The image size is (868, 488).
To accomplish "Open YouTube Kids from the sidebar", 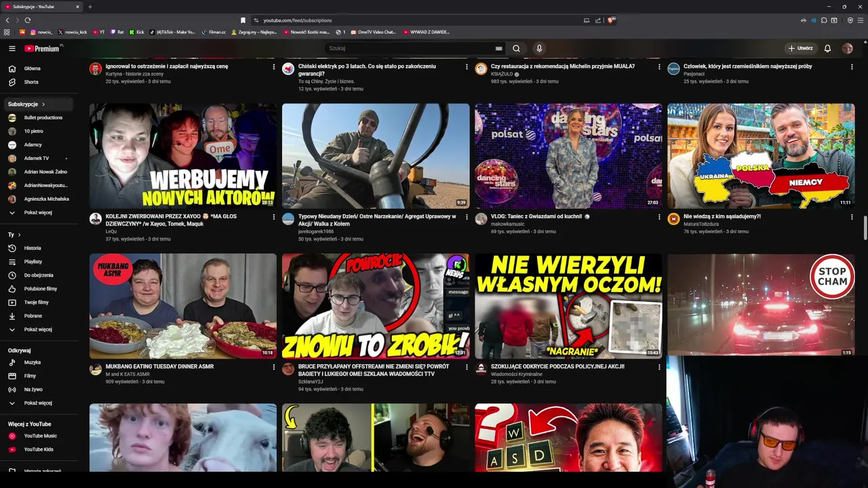I will point(38,449).
